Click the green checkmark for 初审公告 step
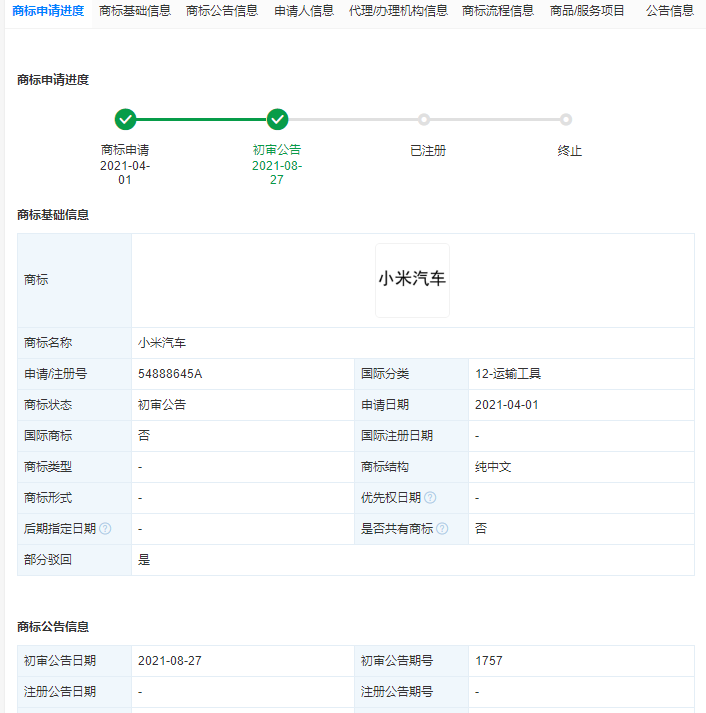 pyautogui.click(x=277, y=120)
